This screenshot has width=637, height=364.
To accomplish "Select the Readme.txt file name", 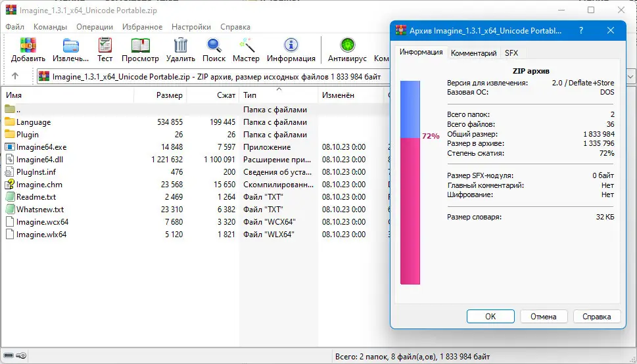I will 36,197.
